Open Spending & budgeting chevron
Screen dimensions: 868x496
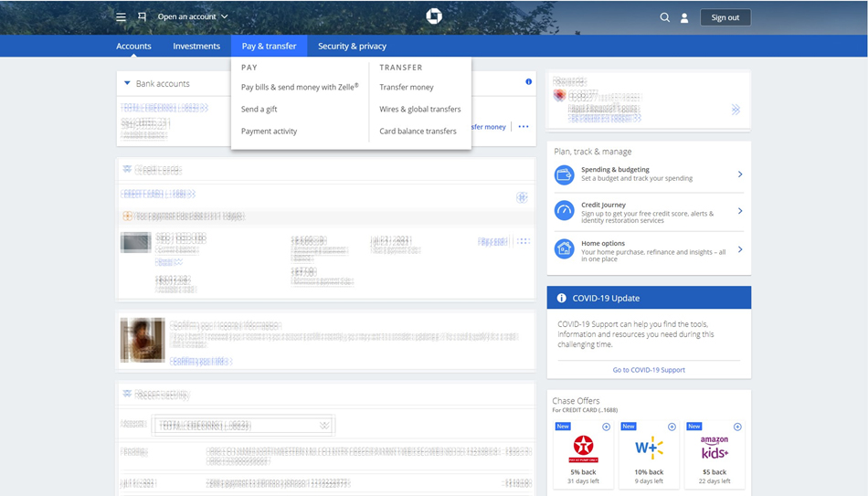pos(740,174)
